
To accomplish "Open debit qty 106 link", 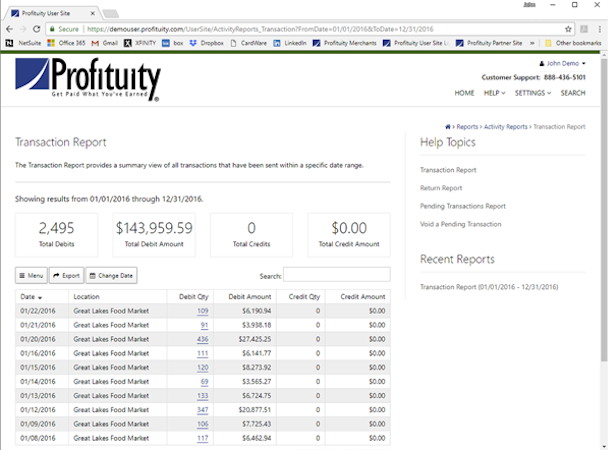I will pyautogui.click(x=203, y=424).
